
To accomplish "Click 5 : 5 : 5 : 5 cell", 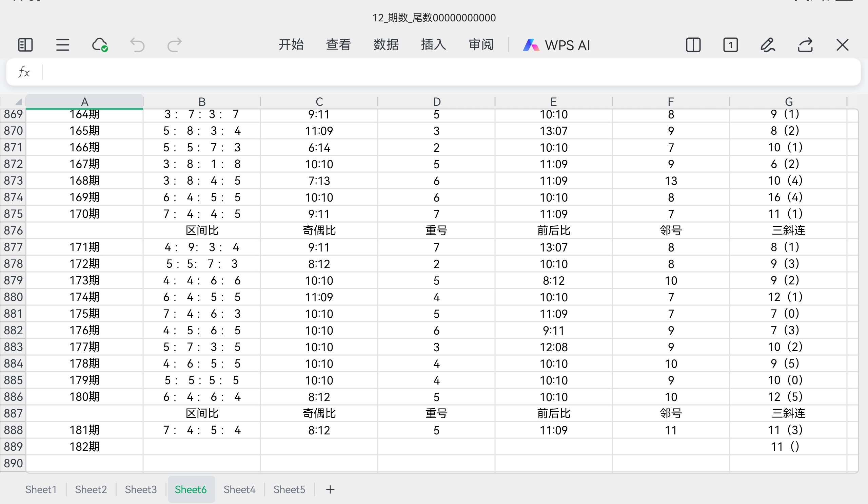I will tap(202, 380).
